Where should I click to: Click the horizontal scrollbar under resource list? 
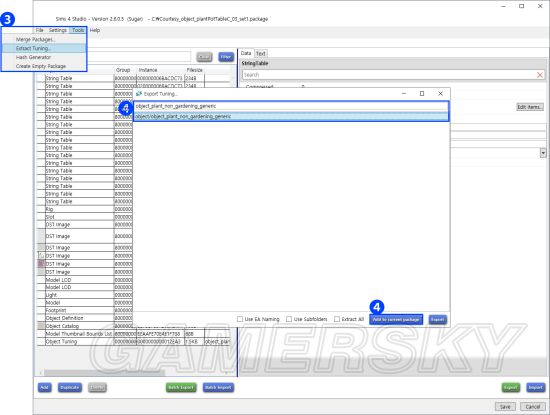point(135,373)
